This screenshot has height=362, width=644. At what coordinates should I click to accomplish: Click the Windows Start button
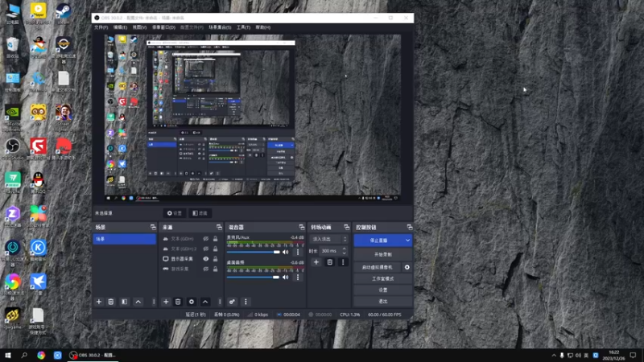point(8,355)
